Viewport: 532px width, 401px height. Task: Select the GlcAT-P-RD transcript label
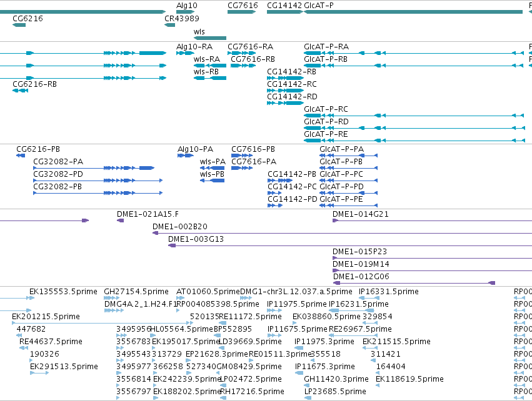click(x=326, y=121)
